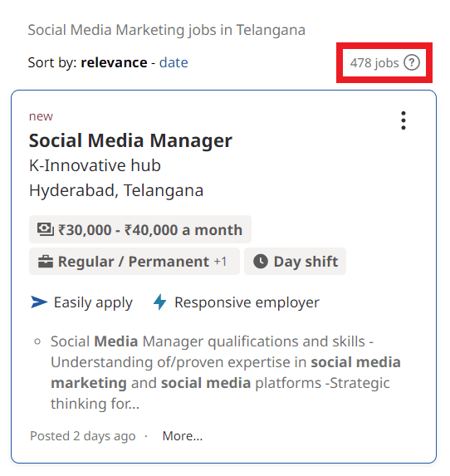Click the clock icon beside Day shift

[x=261, y=262]
